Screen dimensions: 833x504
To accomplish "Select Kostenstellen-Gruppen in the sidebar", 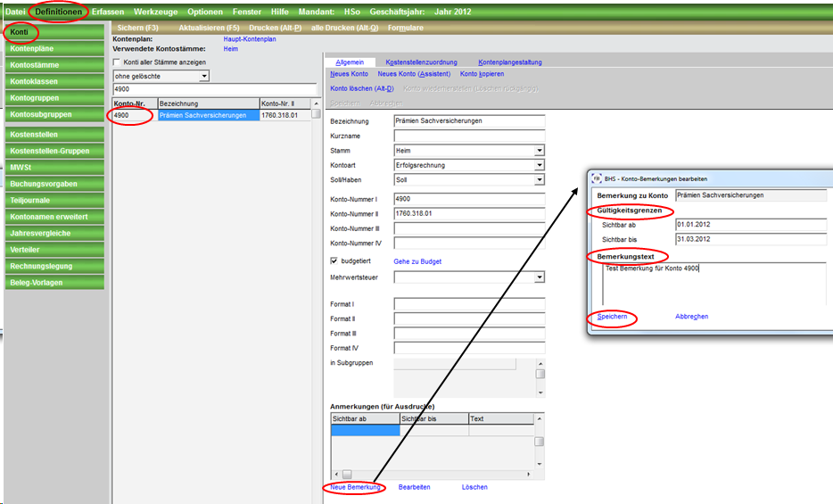I will tap(54, 151).
